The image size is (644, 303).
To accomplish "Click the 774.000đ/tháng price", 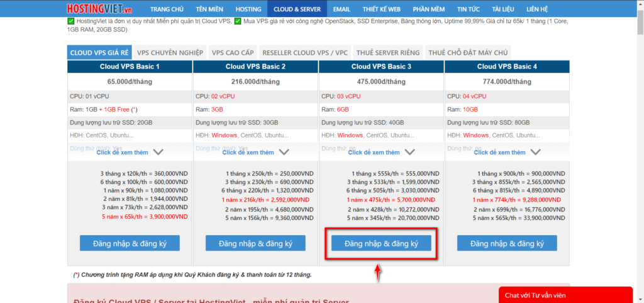I will point(508,81).
